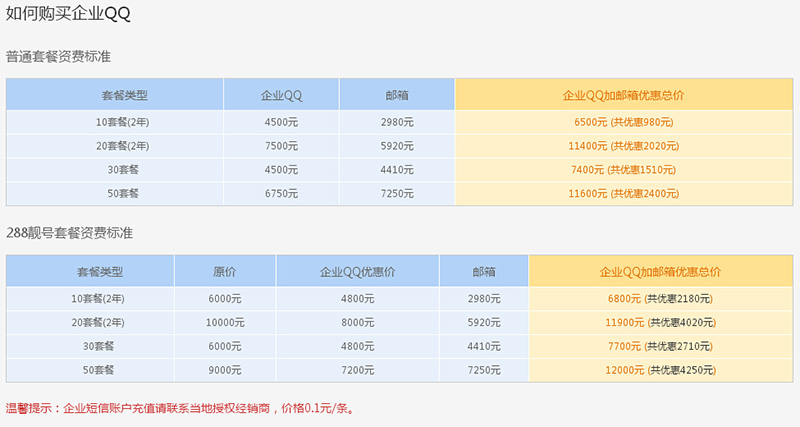This screenshot has height=427, width=800.
Task: Click the 如何购买企业QQ heading
Action: tap(68, 14)
